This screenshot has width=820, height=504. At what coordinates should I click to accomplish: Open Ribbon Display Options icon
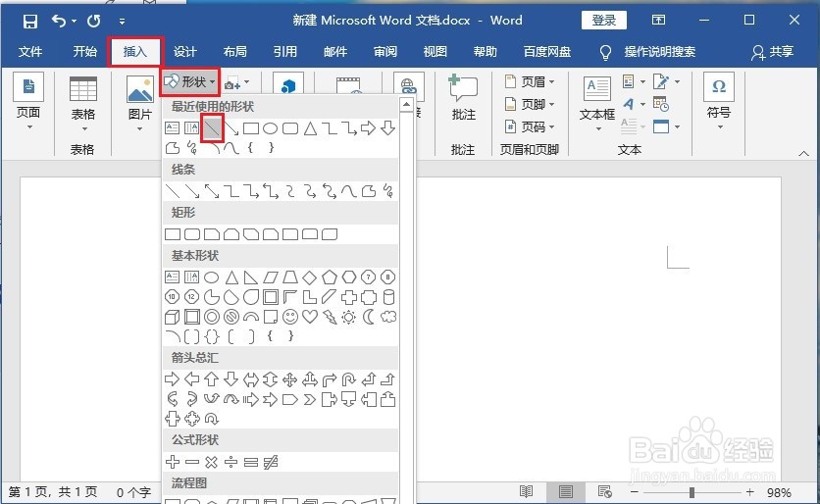658,21
